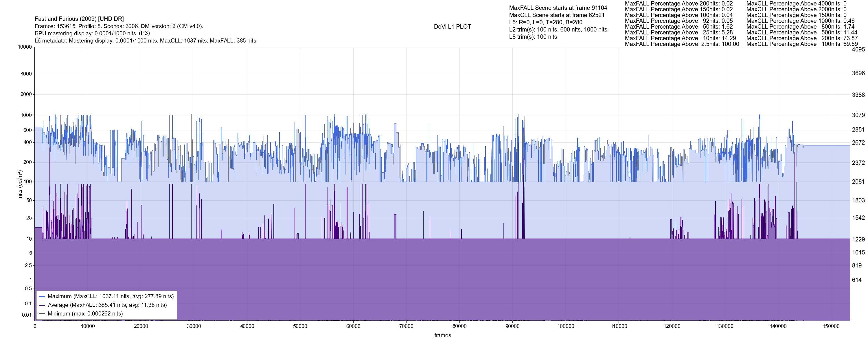Click the MaxCLL Scene starts at frame 62521 text
The height and width of the screenshot is (347, 868).
point(557,15)
